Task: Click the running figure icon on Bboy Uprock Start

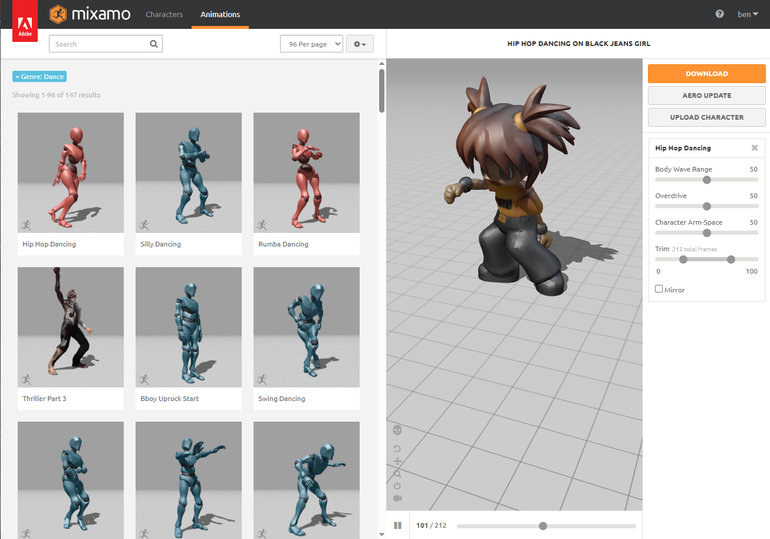Action: [x=144, y=379]
